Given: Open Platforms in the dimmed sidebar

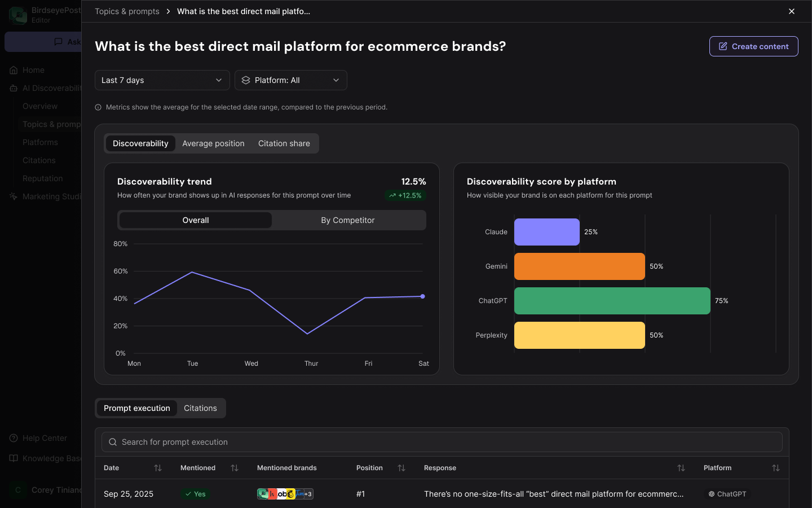Looking at the screenshot, I should point(40,142).
